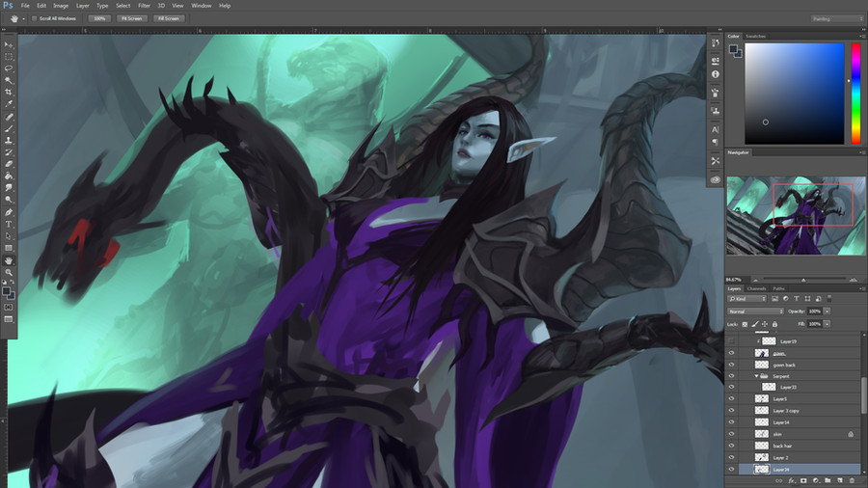Collapse the Serpant group triangle

pos(757,376)
